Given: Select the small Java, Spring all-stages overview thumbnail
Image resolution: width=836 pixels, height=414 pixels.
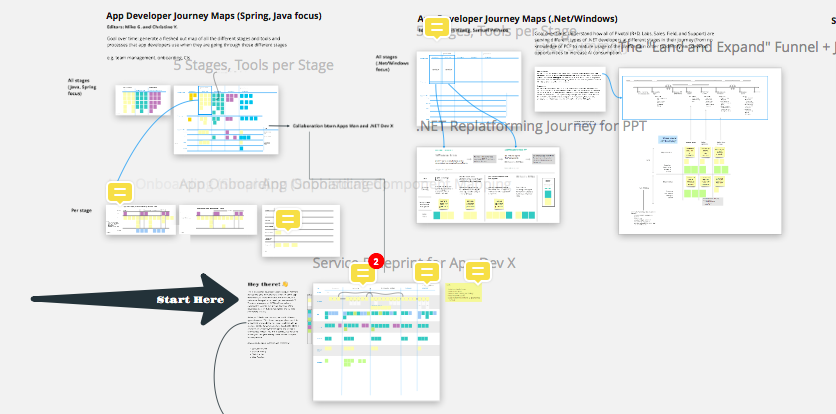Looking at the screenshot, I should (x=143, y=100).
